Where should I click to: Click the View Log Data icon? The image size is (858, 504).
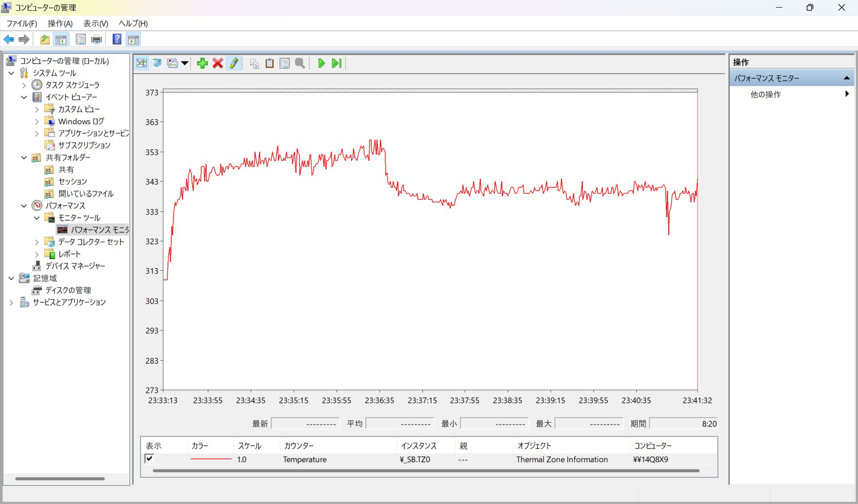click(156, 63)
